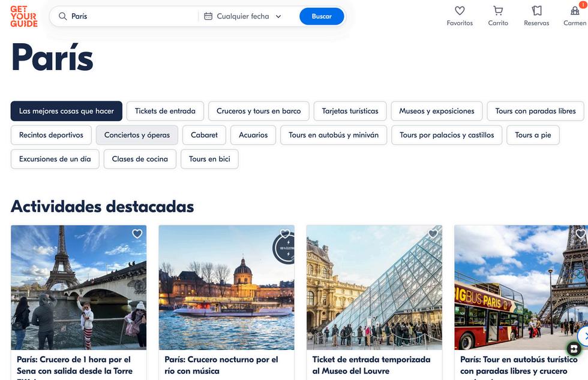Select Las mejores cosas que hacer tab
Image resolution: width=588 pixels, height=380 pixels.
point(67,111)
